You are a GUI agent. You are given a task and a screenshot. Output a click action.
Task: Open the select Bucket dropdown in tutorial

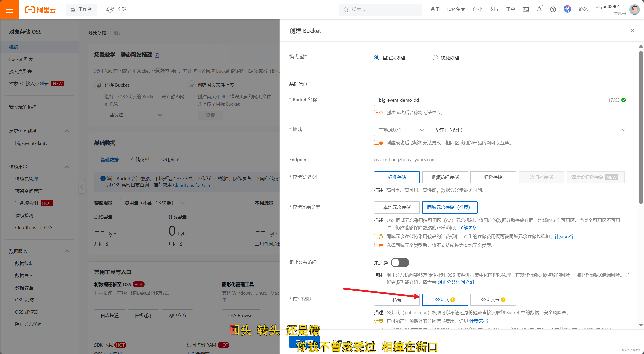coord(134,115)
